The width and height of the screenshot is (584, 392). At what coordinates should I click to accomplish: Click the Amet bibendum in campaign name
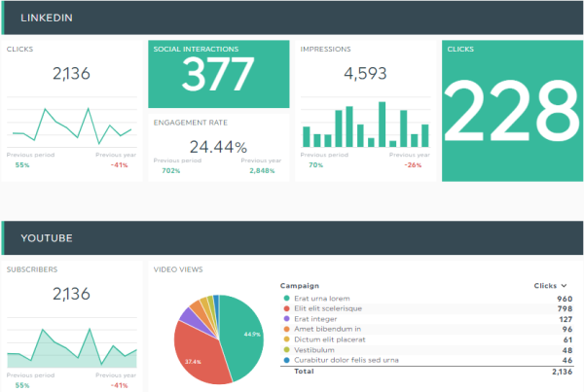[x=327, y=329]
